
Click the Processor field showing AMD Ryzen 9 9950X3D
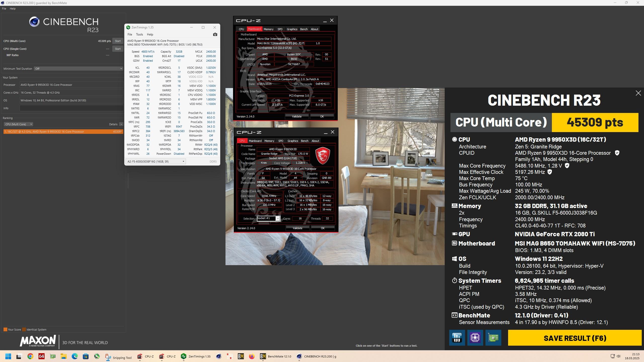[71, 85]
